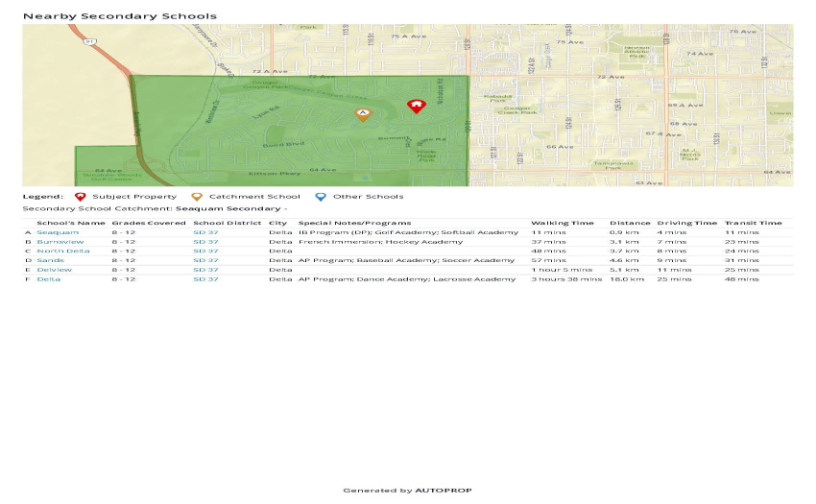Click the Generated by AUTOPROP footer text
Viewport: 816px width, 504px height.
407,491
